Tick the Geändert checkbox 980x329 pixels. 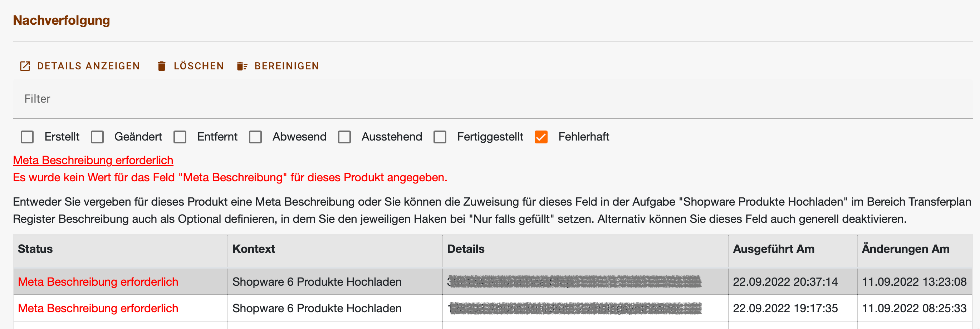pyautogui.click(x=97, y=137)
